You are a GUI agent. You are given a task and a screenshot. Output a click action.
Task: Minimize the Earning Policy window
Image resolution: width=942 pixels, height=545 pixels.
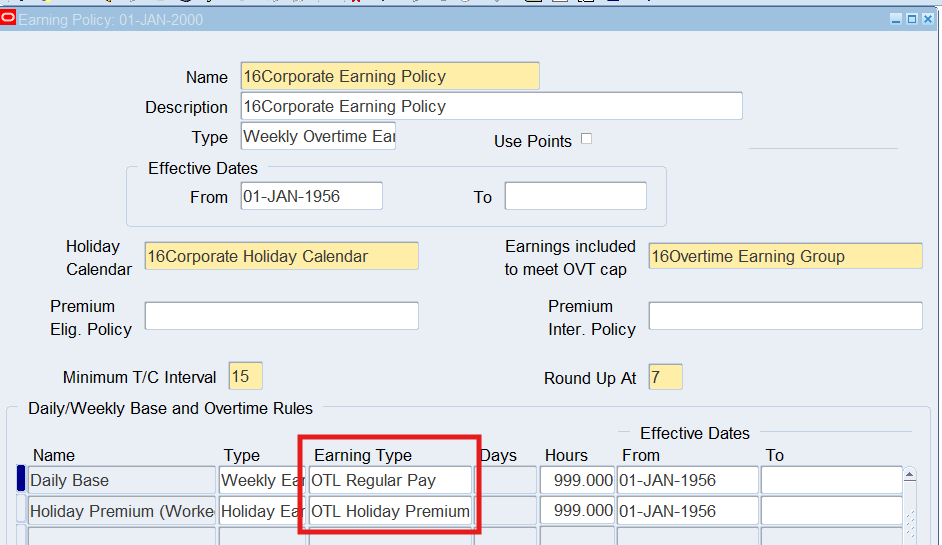pyautogui.click(x=896, y=19)
